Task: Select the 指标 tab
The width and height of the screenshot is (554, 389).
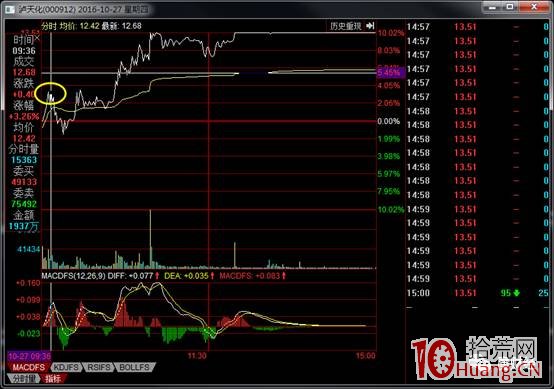Action: (53, 379)
